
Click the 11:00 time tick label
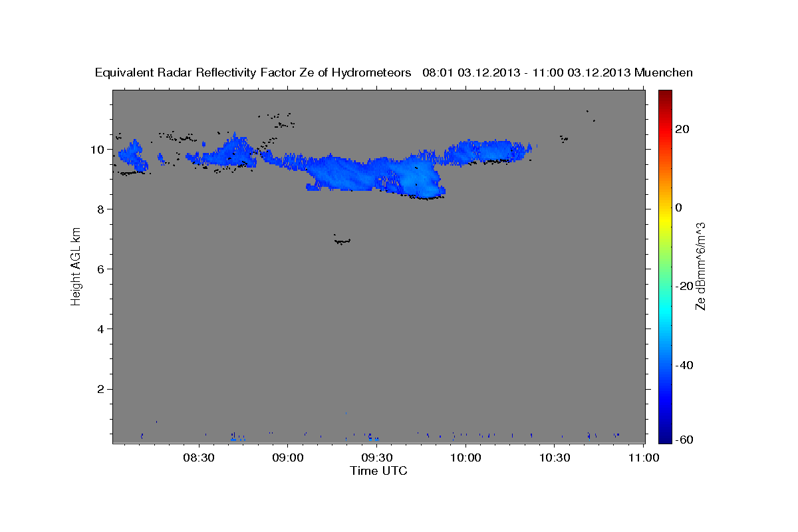coord(643,458)
